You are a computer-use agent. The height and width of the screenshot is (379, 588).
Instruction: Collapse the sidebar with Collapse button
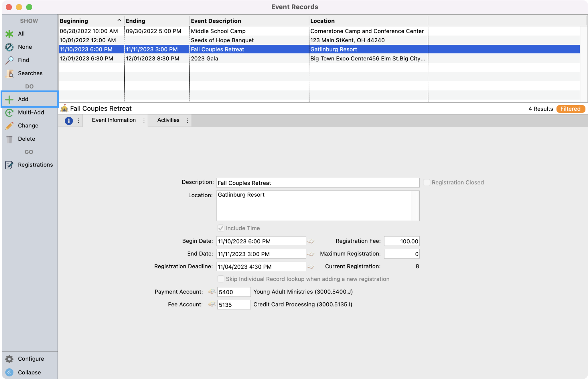9,372
